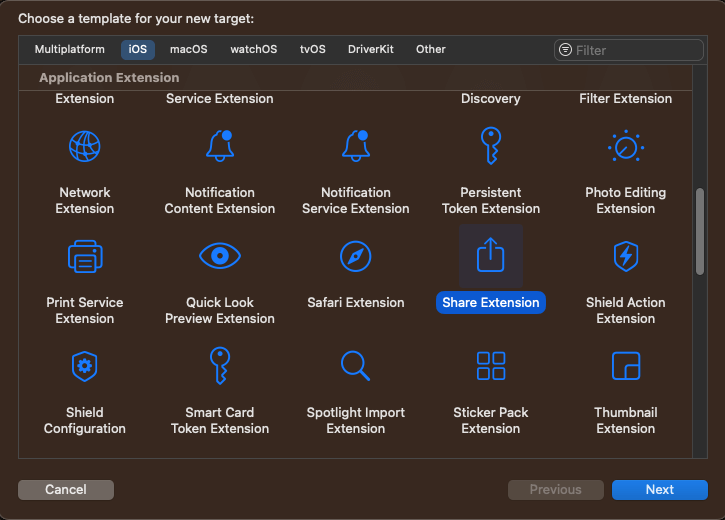
Task: Click the template list vertical scrollbar
Action: (700, 231)
